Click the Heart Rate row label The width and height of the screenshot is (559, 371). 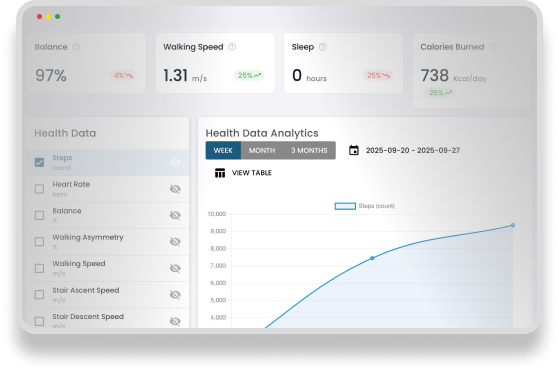71,184
